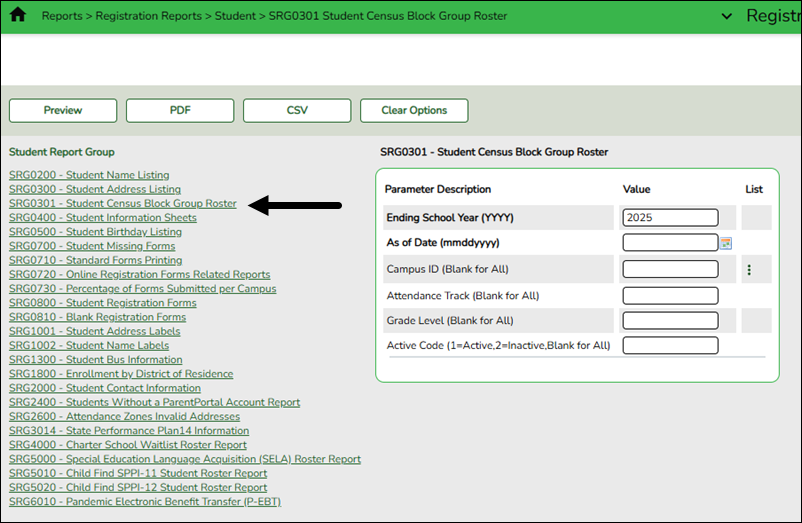Select SRG0301 breadcrumb item
Screen dimensions: 802x523
pyautogui.click(x=388, y=16)
